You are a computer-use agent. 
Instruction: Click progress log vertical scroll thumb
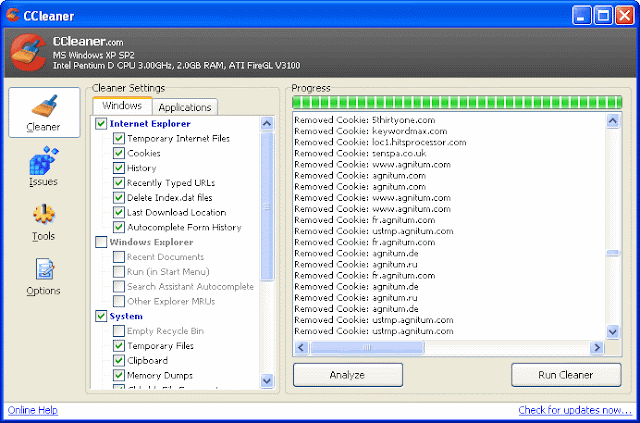[x=613, y=253]
